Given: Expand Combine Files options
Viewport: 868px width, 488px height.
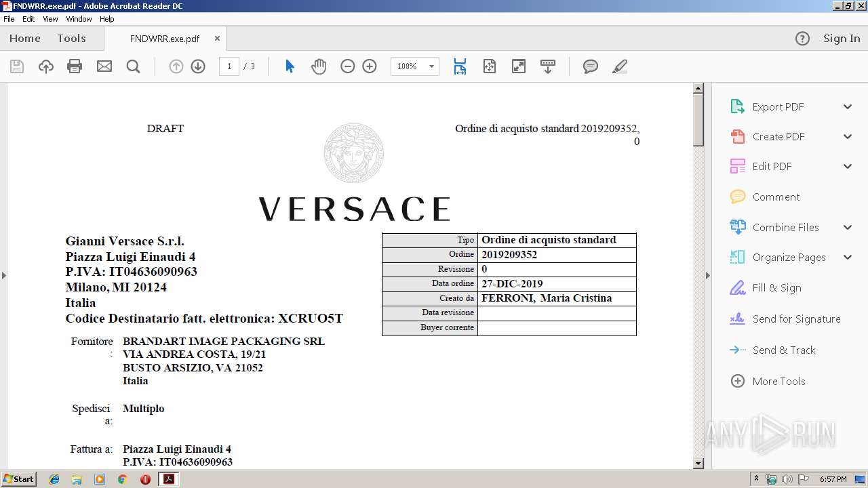Looking at the screenshot, I should (x=848, y=227).
